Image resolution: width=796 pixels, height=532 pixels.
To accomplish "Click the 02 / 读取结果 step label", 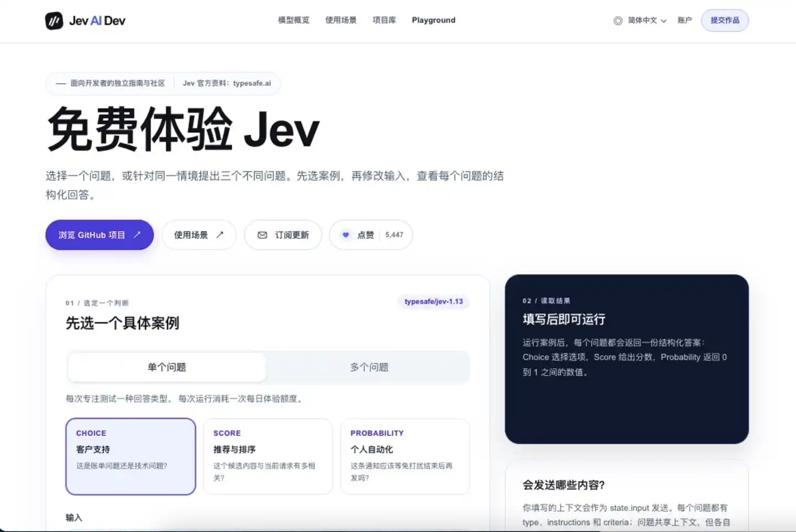I will [x=546, y=301].
